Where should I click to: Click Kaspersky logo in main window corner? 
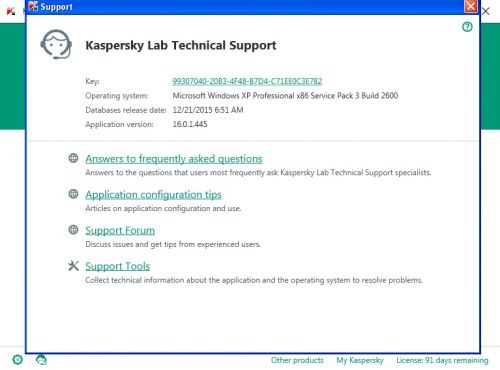pos(11,11)
